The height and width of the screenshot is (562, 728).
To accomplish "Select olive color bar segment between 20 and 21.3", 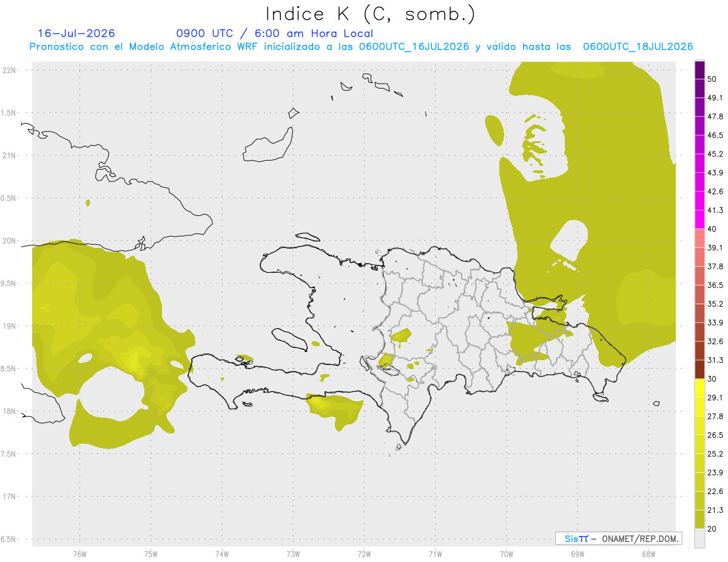I will coord(699,519).
